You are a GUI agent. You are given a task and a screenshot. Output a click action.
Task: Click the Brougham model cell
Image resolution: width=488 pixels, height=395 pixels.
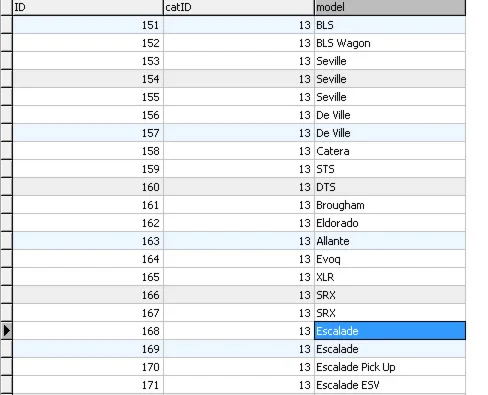click(x=390, y=205)
